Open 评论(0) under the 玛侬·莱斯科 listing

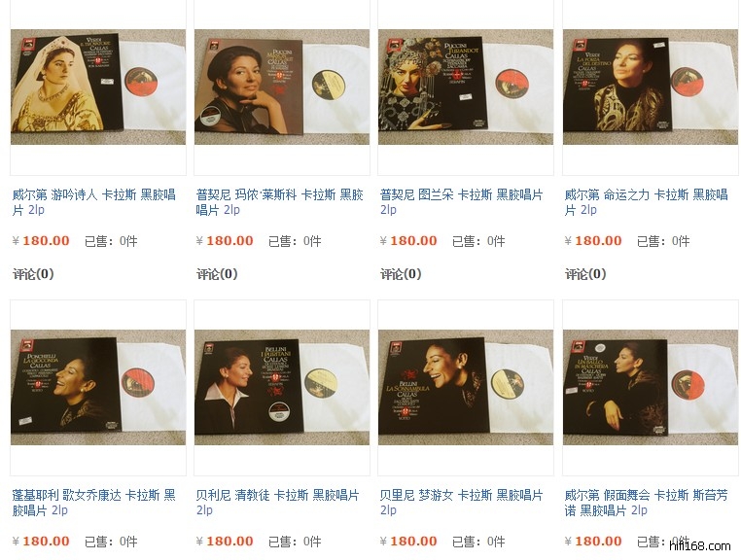[217, 274]
